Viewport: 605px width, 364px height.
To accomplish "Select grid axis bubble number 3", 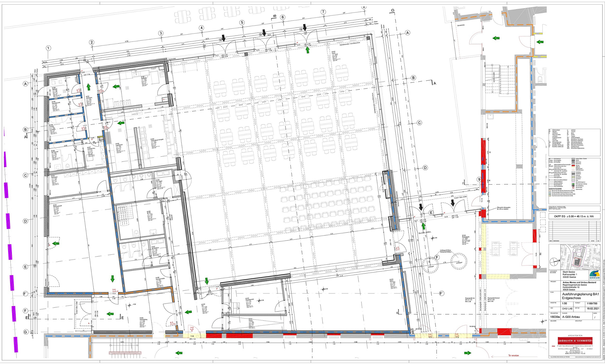I will click(x=161, y=33).
